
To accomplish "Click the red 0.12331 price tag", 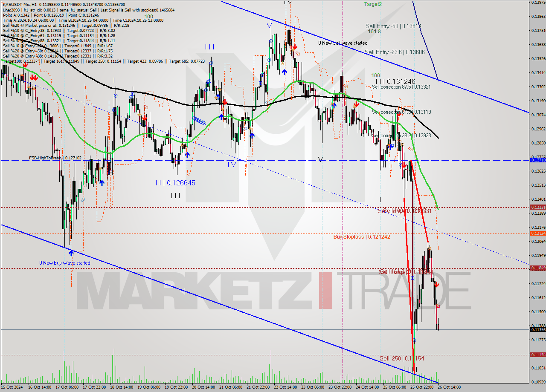I will pyautogui.click(x=537, y=207).
